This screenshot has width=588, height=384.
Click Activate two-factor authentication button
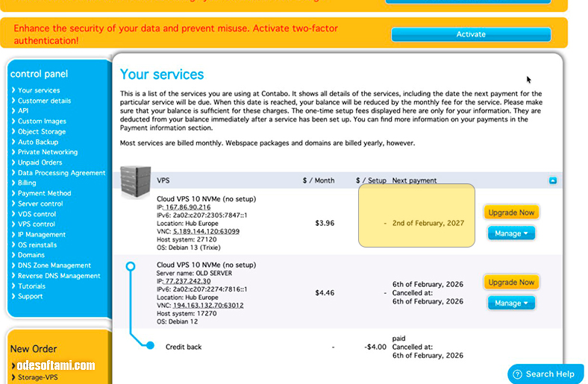[x=471, y=34]
